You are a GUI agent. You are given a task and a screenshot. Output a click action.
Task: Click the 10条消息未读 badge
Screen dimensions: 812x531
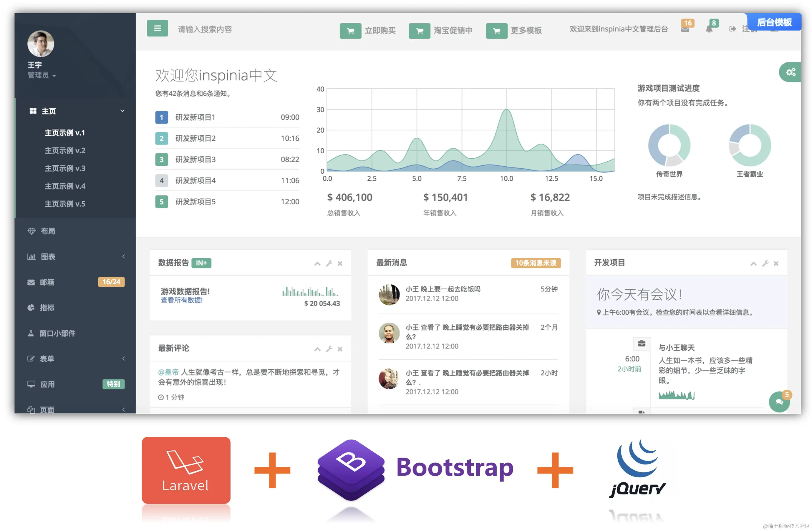(x=536, y=263)
